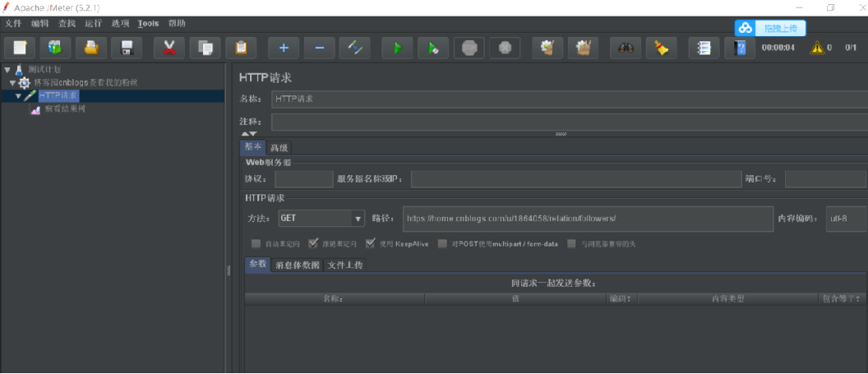The image size is (868, 374).
Task: Click the blue cloud upload icon
Action: point(746,28)
